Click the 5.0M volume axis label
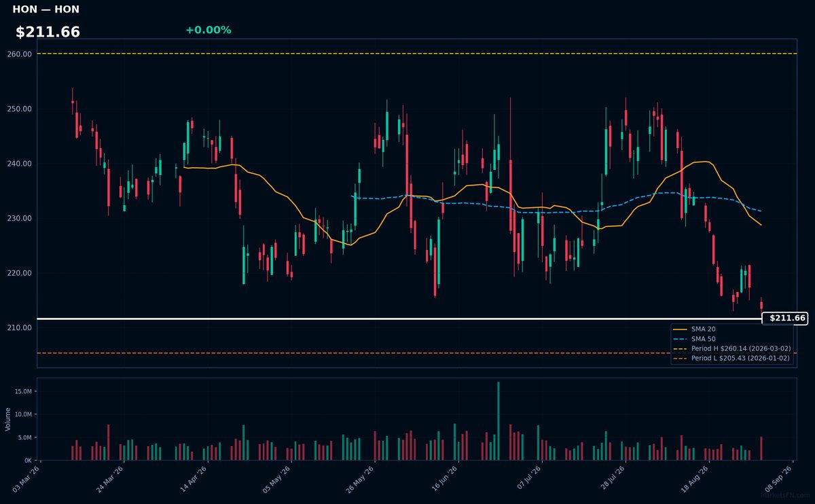 point(24,437)
